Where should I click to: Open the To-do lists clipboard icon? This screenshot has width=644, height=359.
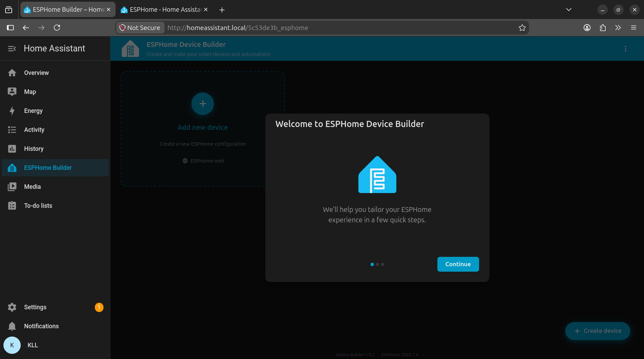pyautogui.click(x=12, y=206)
